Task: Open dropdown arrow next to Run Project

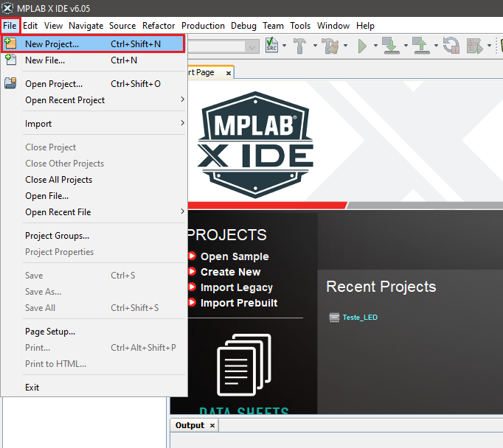Action: point(375,46)
